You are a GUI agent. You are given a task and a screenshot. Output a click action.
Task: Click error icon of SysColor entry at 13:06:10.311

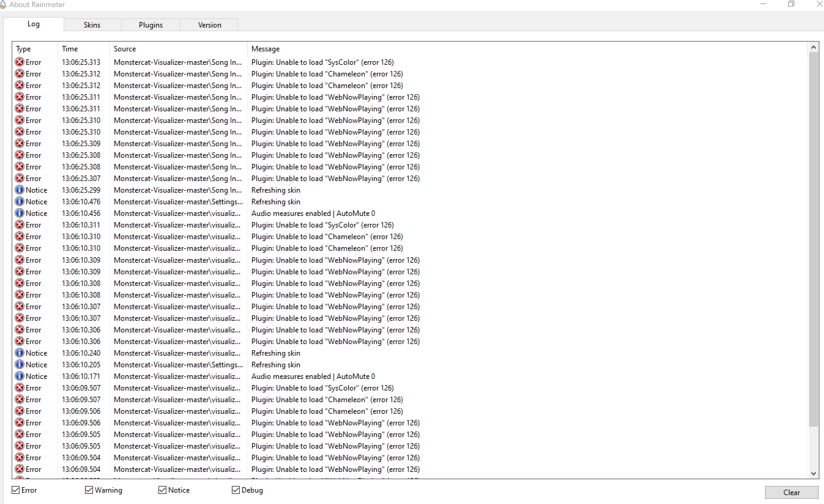[x=20, y=225]
